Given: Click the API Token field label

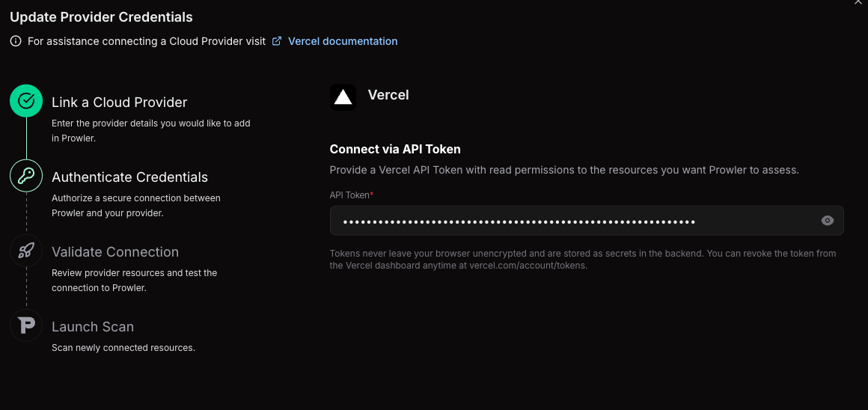Looking at the screenshot, I should [x=352, y=195].
